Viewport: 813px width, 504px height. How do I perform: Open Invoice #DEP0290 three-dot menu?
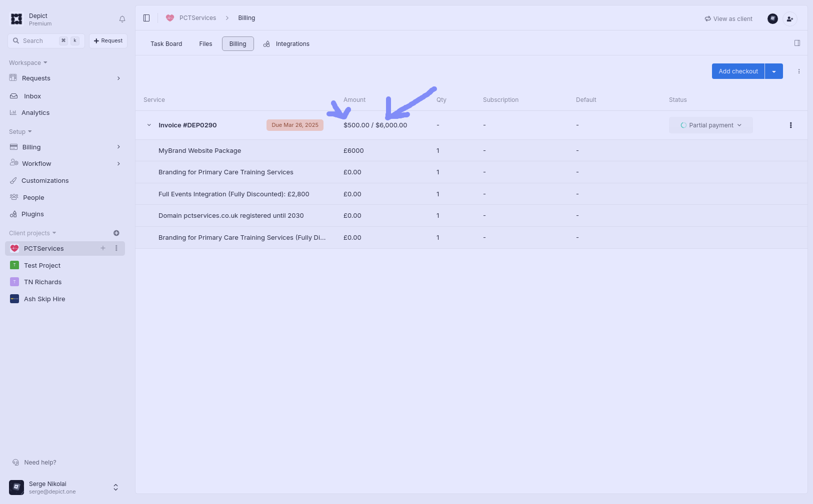click(x=790, y=125)
